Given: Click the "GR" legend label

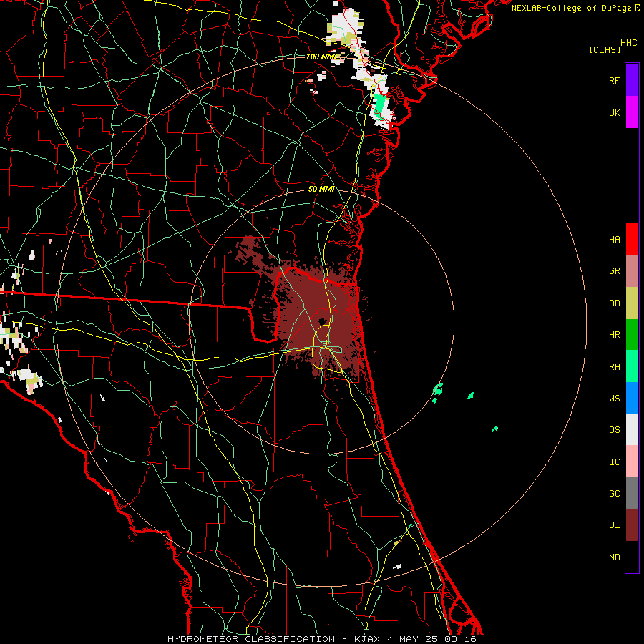Looking at the screenshot, I should coord(615,271).
